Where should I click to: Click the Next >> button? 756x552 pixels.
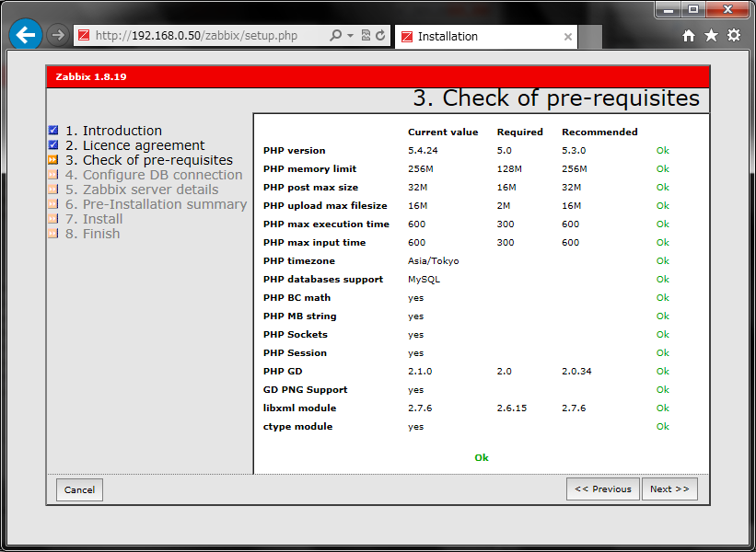(669, 489)
